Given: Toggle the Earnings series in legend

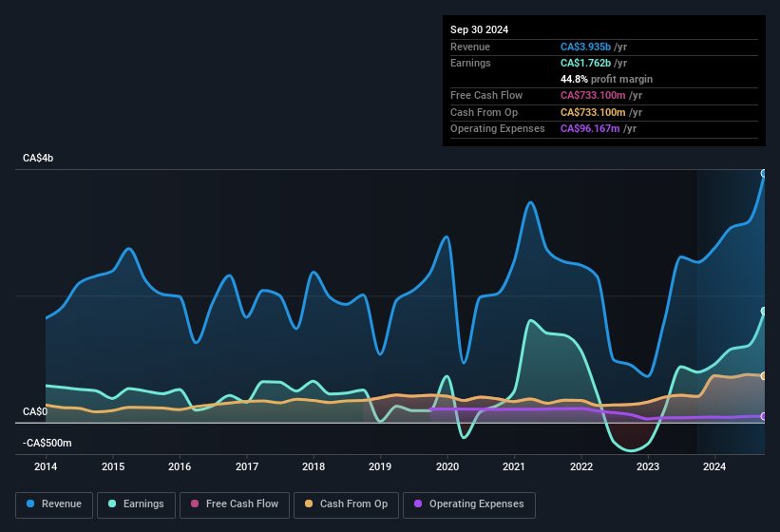Looking at the screenshot, I should click(136, 504).
